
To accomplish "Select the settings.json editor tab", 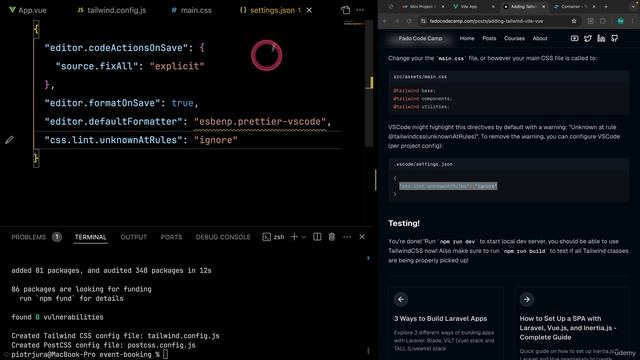I will pyautogui.click(x=271, y=10).
